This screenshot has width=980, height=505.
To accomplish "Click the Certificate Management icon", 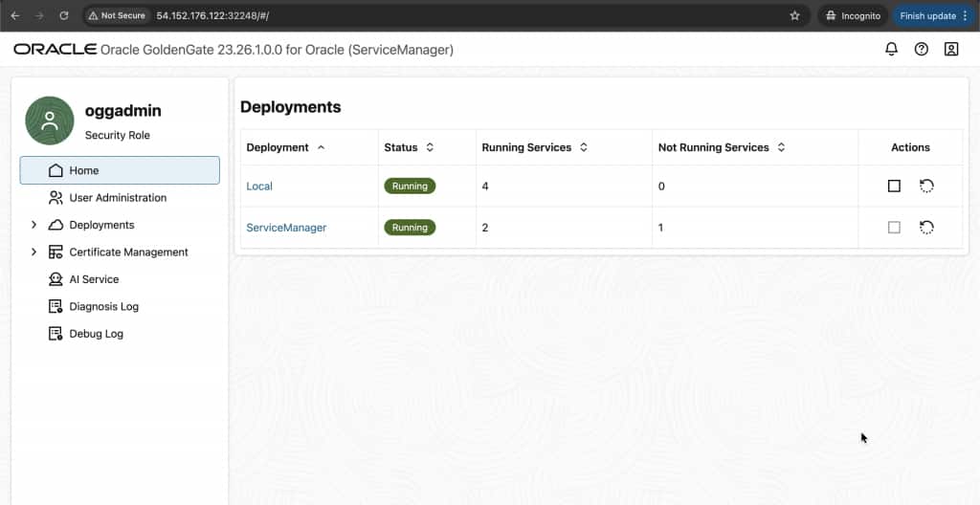I will (x=56, y=252).
